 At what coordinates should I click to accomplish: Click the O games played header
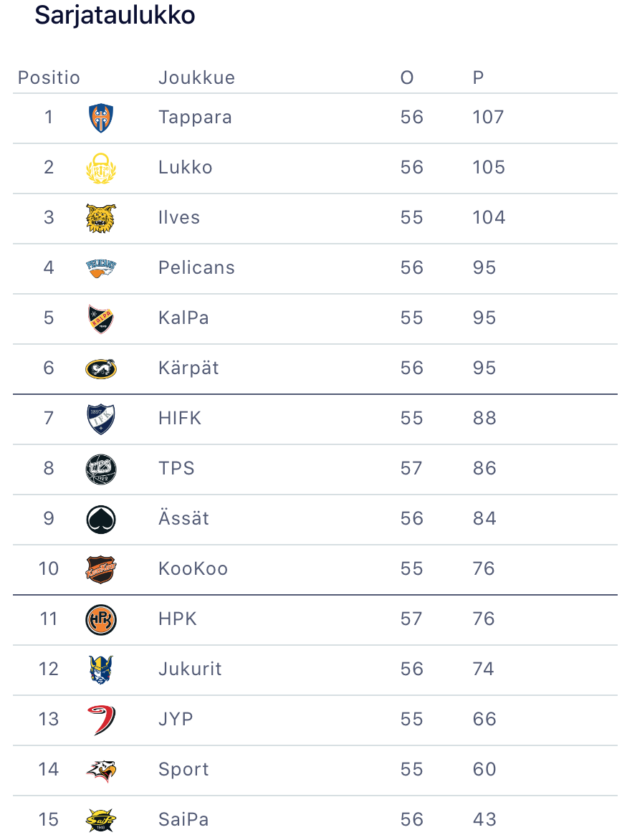(x=407, y=77)
